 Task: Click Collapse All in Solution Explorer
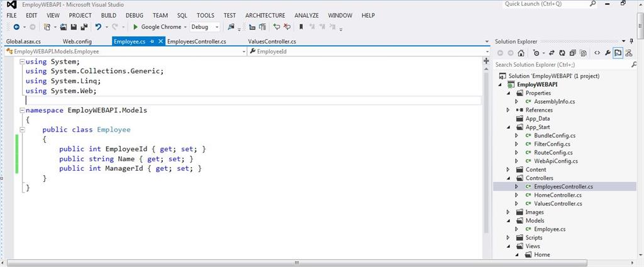point(572,53)
